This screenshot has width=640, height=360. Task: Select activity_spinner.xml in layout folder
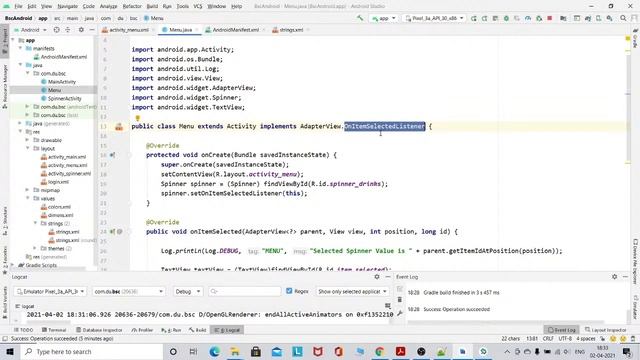[x=69, y=173]
